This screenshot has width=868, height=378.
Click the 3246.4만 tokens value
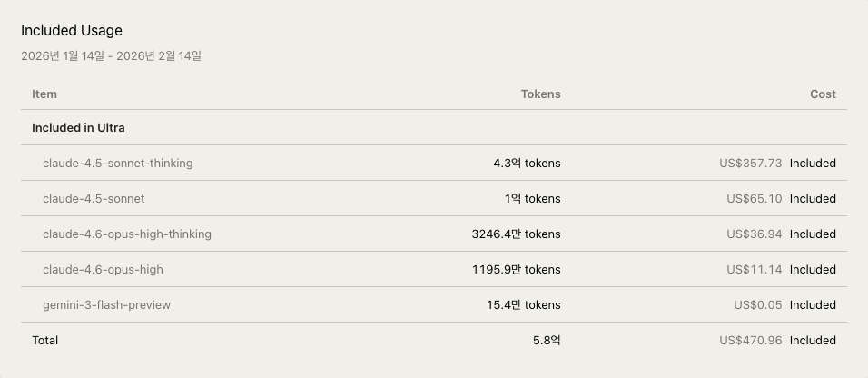pos(516,234)
